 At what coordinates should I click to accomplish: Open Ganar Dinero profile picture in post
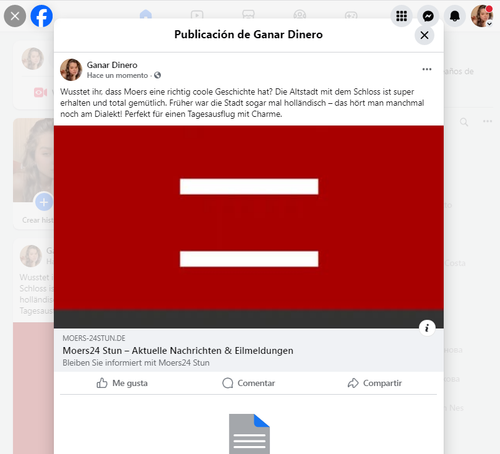71,70
